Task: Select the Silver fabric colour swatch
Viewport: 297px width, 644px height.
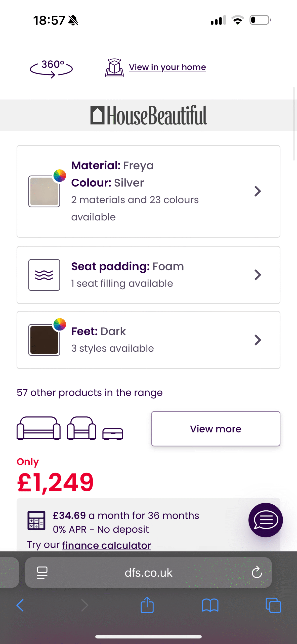Action: [44, 191]
